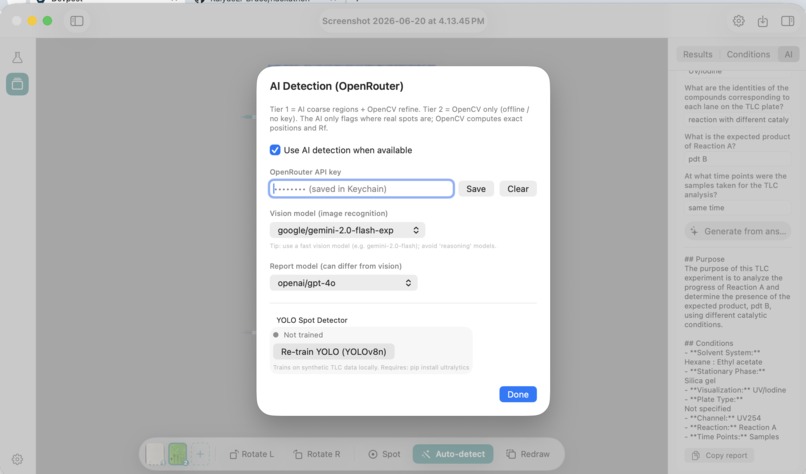Image resolution: width=806 pixels, height=474 pixels.
Task: Switch to the Results tab
Action: click(x=698, y=54)
